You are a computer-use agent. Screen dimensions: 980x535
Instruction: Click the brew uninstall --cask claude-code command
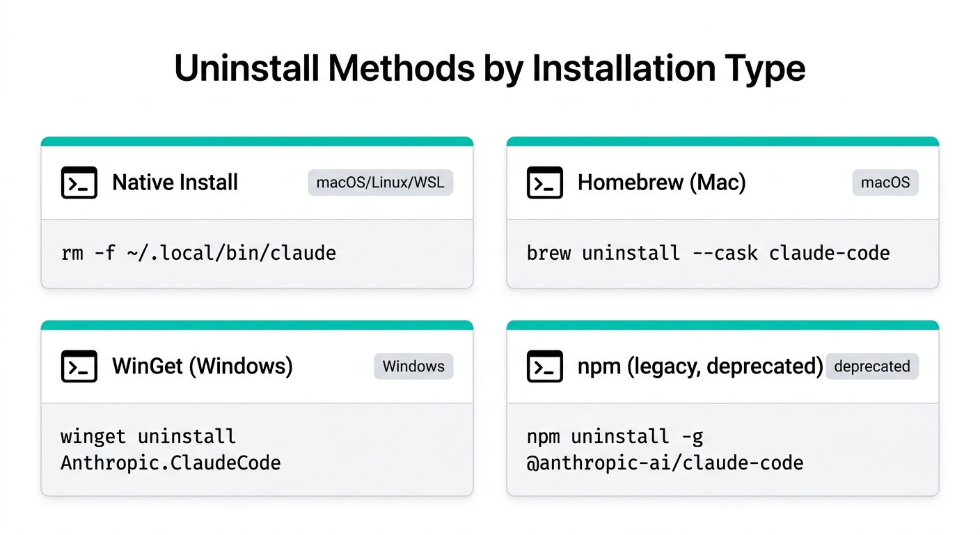[x=708, y=252]
